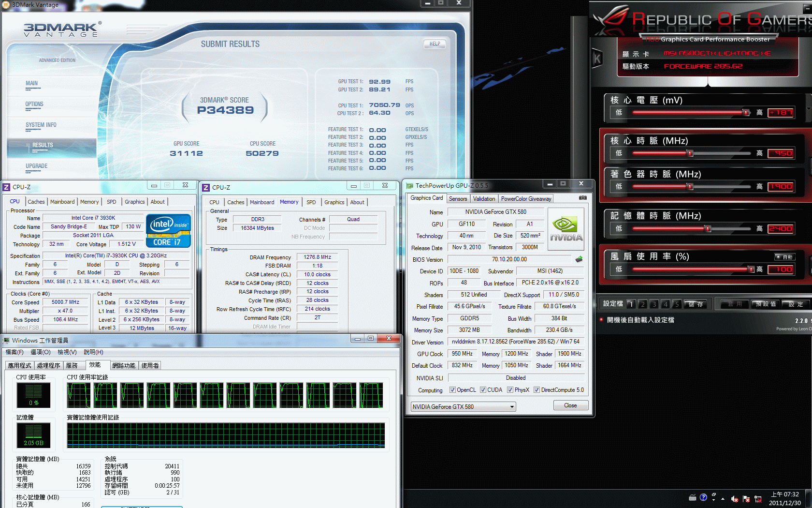Click the core voltage value field +187
Screen dimensions: 812x508
781,113
